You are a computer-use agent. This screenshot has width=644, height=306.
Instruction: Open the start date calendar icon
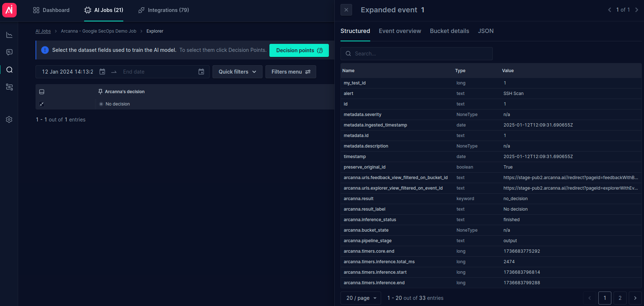pos(102,72)
